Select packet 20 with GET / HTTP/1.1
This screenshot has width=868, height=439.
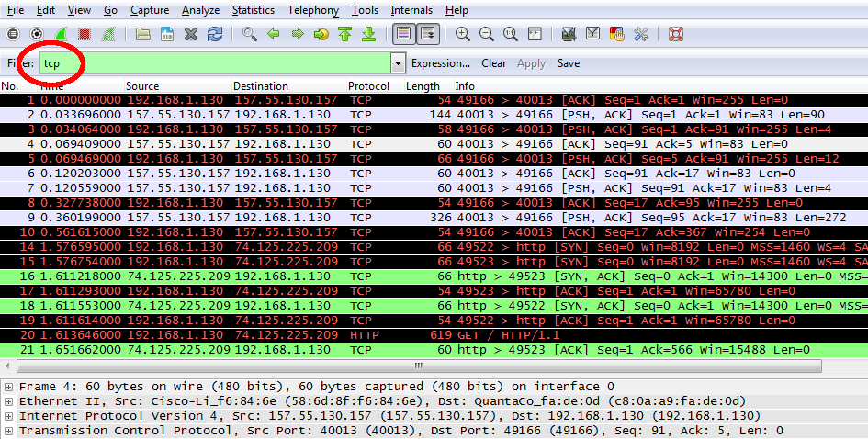pos(434,335)
